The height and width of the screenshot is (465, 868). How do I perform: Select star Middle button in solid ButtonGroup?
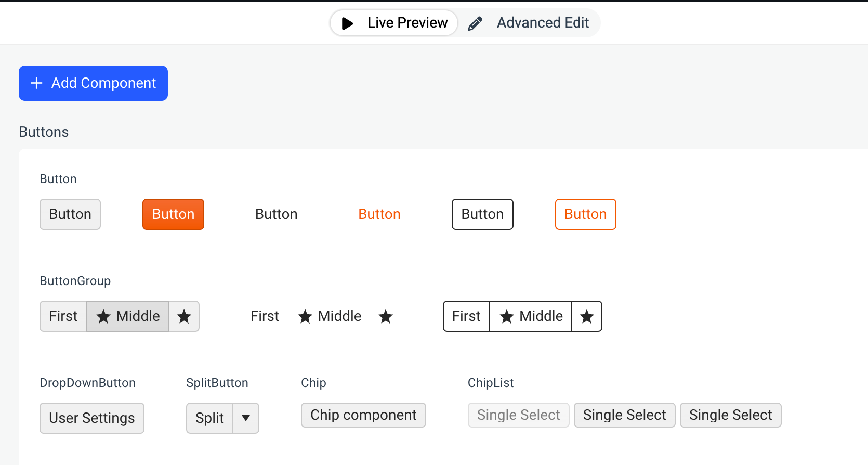tap(128, 316)
